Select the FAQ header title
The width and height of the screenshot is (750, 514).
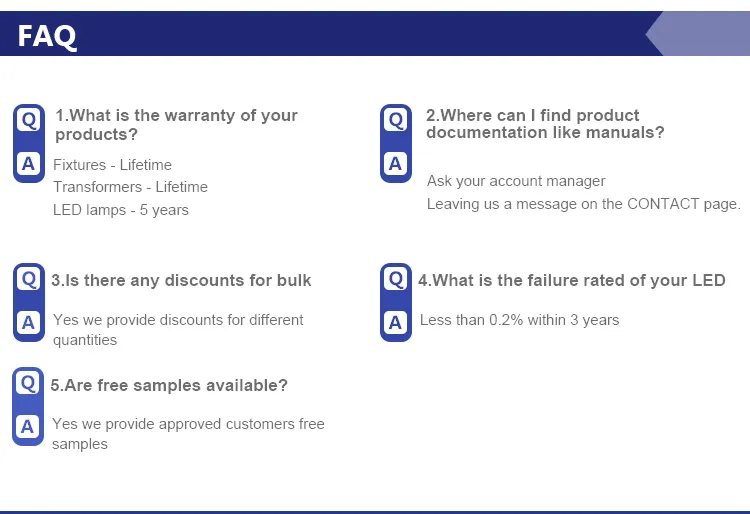(47, 37)
